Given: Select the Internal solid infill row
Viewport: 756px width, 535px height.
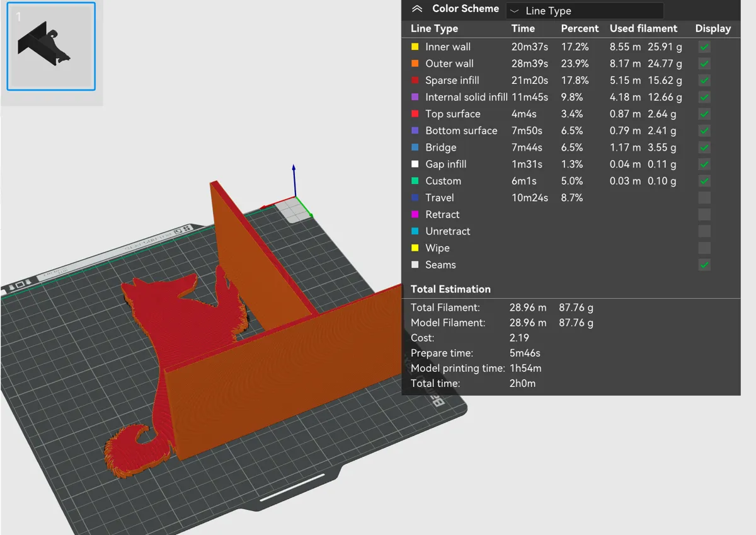Looking at the screenshot, I should [x=570, y=97].
